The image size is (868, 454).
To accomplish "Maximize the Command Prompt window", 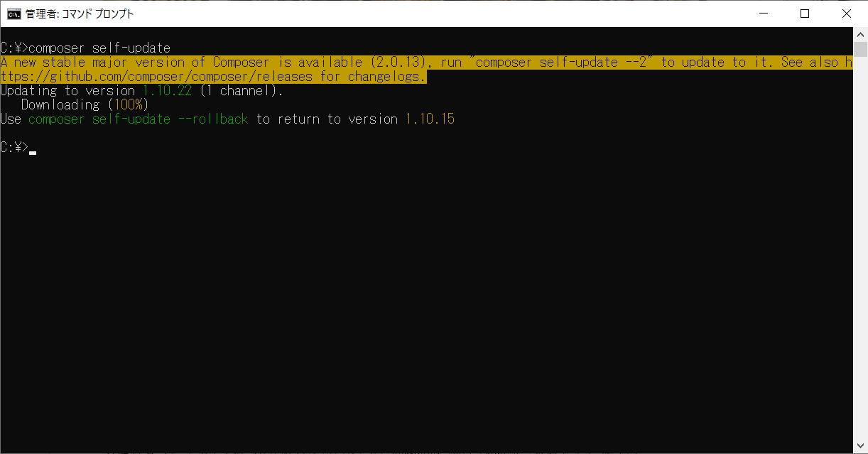I will pos(805,13).
